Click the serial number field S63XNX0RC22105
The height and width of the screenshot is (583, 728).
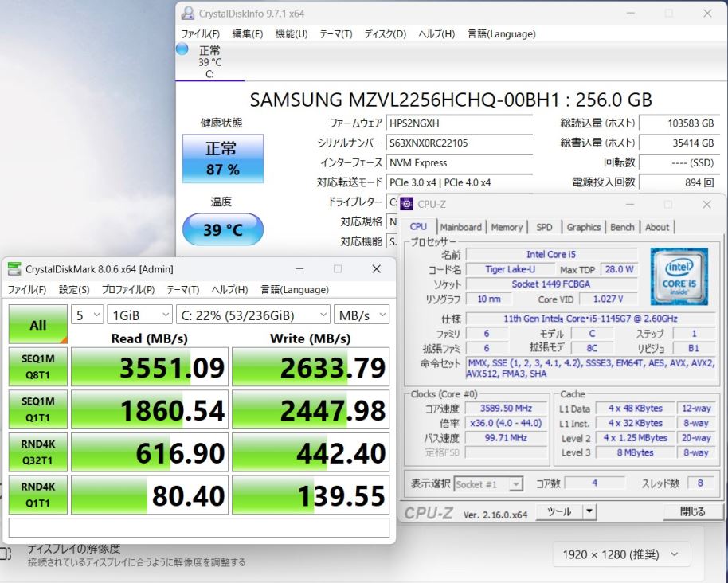[x=459, y=143]
